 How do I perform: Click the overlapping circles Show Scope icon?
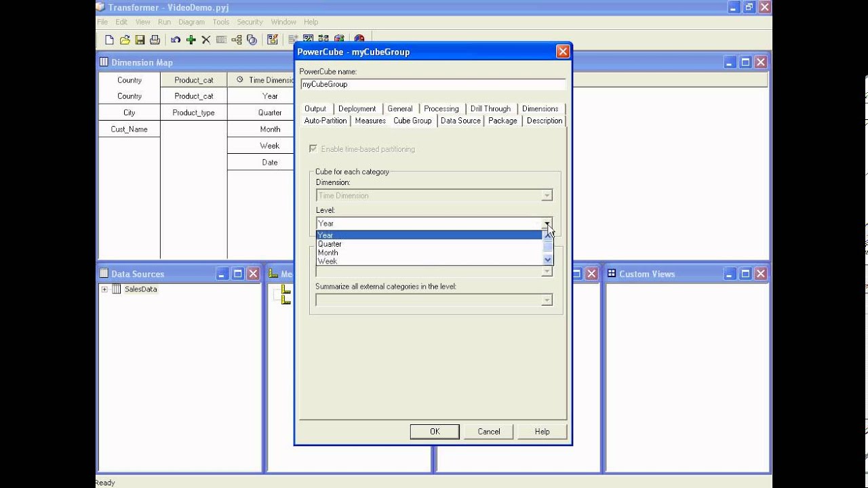pos(252,40)
